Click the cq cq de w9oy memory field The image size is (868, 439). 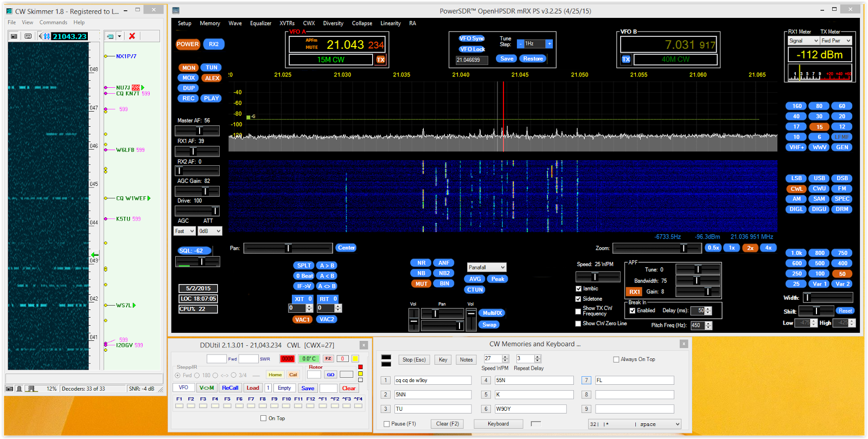(x=432, y=380)
